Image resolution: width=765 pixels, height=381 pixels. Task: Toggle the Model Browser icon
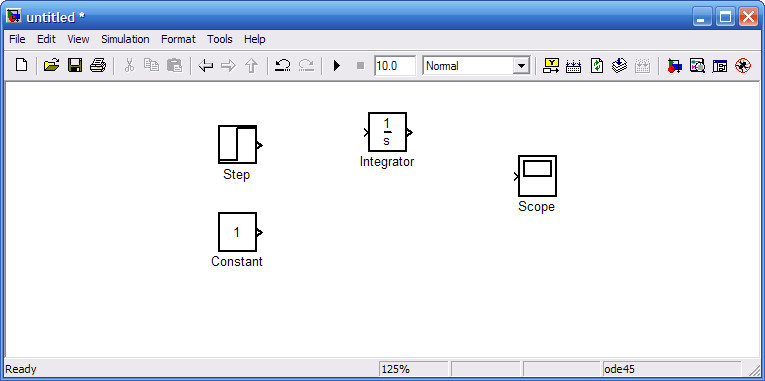(x=720, y=65)
